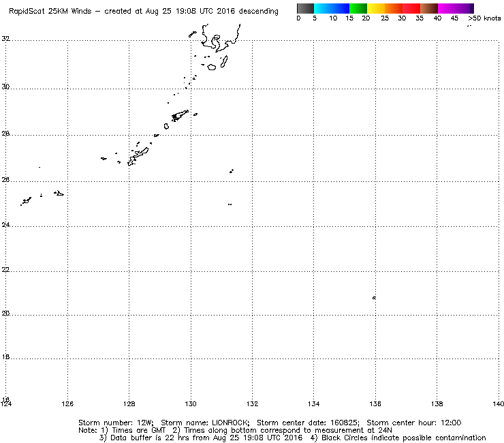Click the brown 35-40 knots color swatch
Screen dimensions: 504x443
429,8
